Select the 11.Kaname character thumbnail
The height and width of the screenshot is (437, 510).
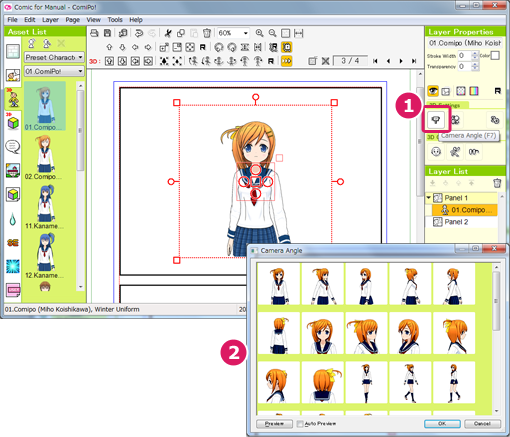(44, 207)
